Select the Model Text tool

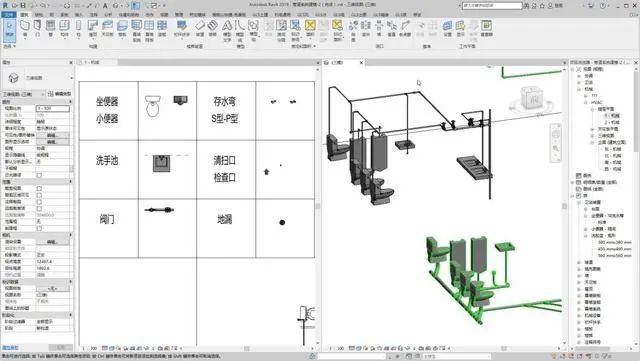pos(227,30)
